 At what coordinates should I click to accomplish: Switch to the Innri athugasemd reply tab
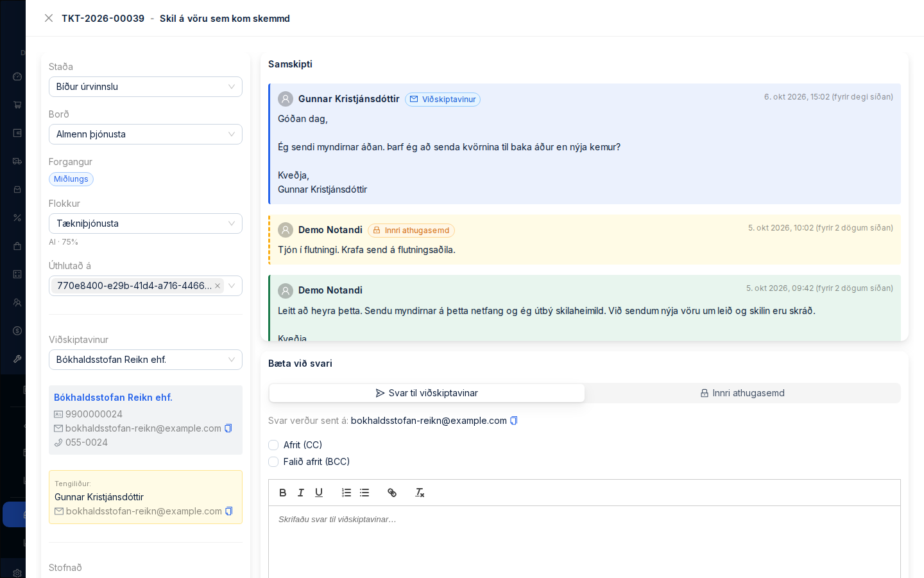coord(742,393)
